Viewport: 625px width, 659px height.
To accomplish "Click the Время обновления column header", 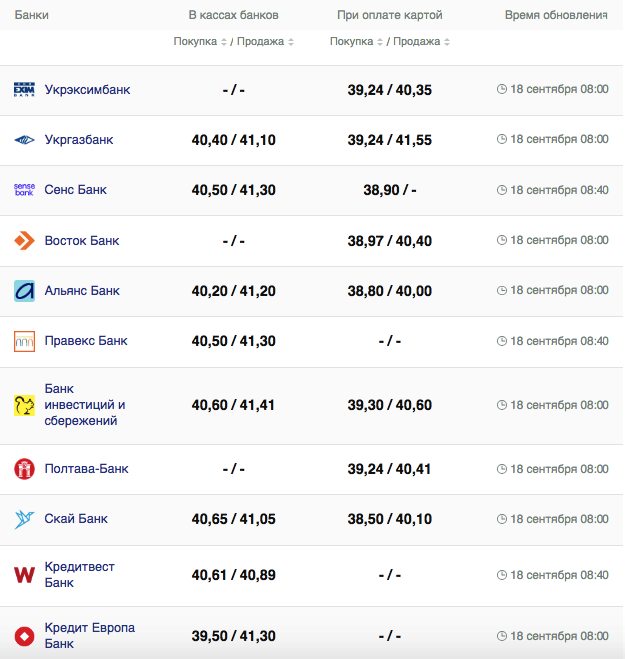I will point(556,16).
